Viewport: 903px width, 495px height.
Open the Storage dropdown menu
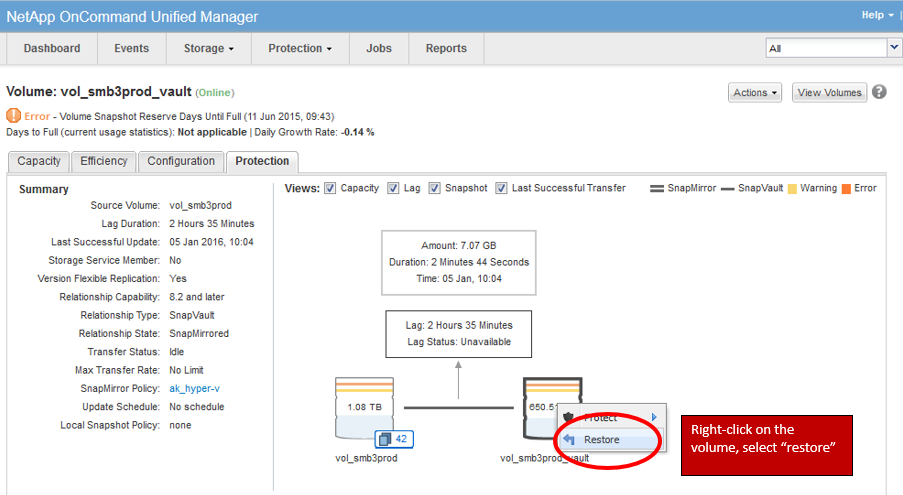(x=208, y=48)
